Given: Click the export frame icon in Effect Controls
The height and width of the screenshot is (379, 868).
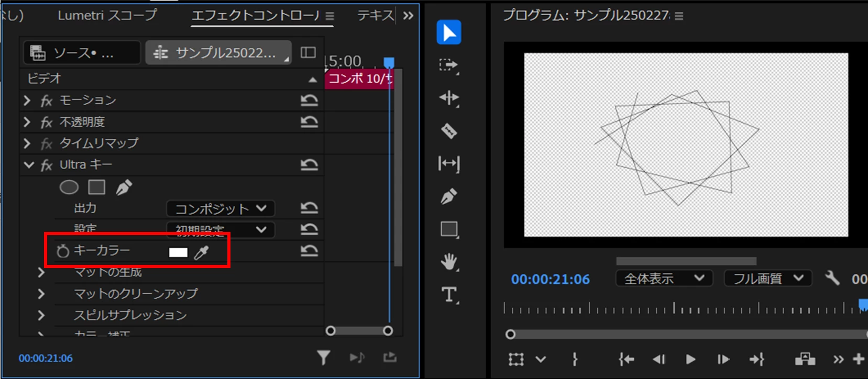Looking at the screenshot, I should [x=390, y=358].
